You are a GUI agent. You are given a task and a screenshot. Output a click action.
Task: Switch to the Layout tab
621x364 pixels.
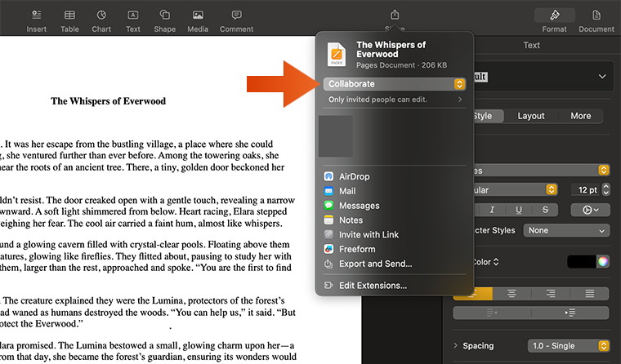point(530,116)
